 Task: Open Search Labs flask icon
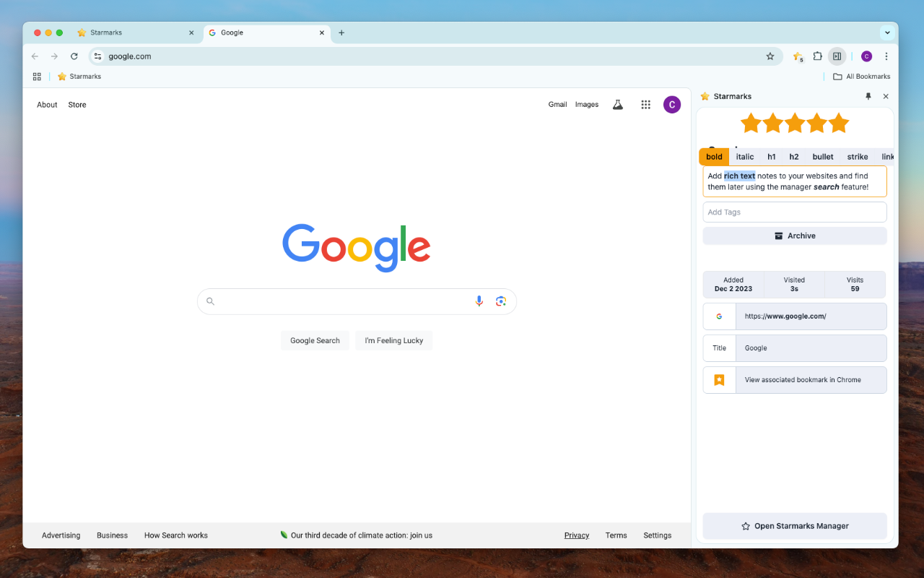click(x=618, y=105)
